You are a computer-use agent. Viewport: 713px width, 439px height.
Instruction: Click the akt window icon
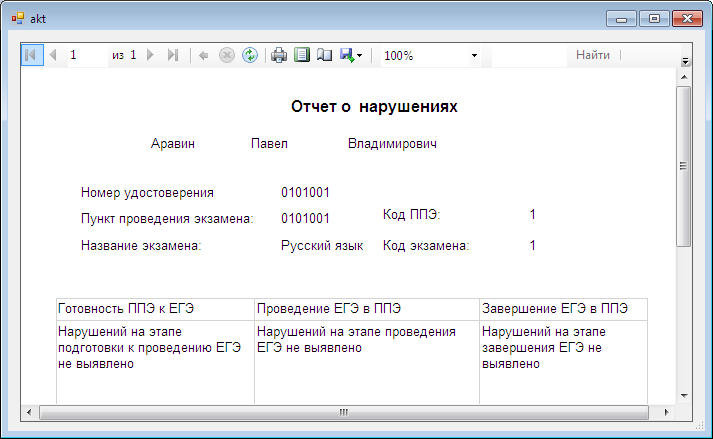tap(18, 19)
